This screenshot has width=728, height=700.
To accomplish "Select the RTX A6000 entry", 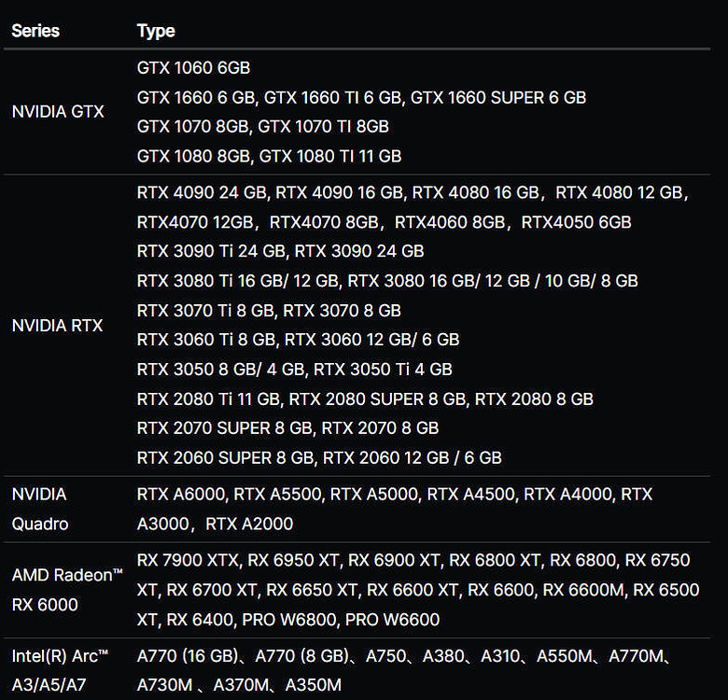I will 180,494.
